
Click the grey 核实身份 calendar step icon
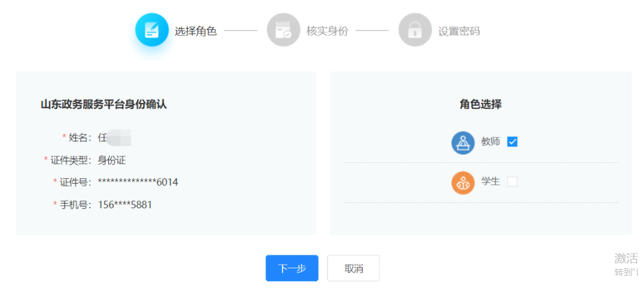[x=283, y=30]
